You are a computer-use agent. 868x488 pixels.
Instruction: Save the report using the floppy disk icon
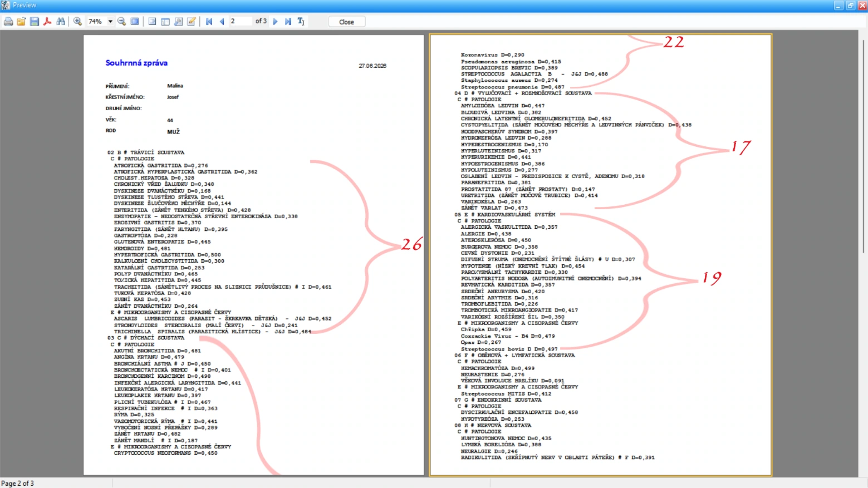point(34,22)
